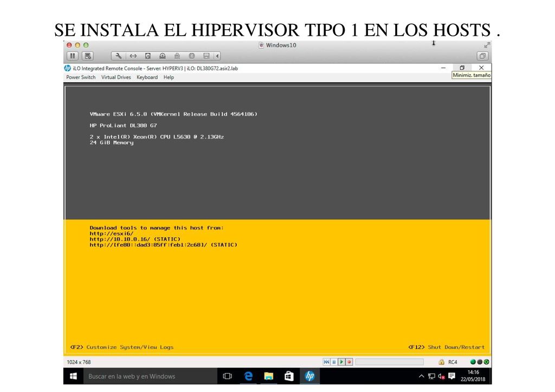Pause the Windows10 virtual machine

(x=73, y=56)
